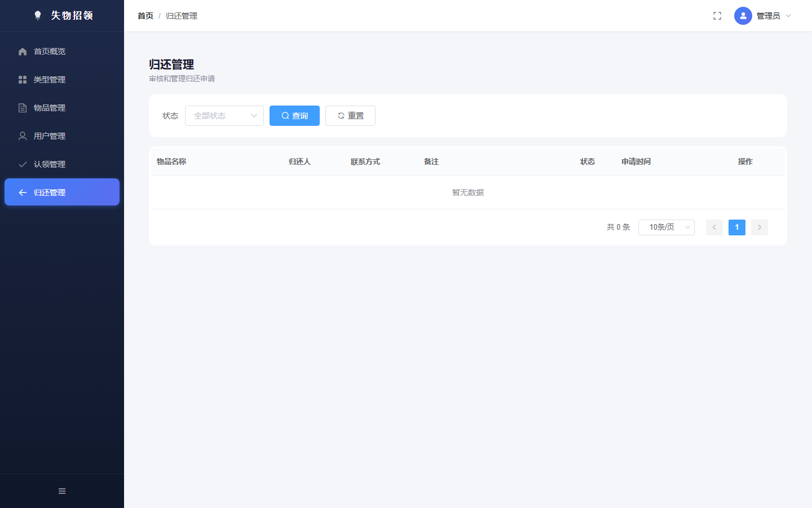812x508 pixels.
Task: Open 首页概览 in sidebar
Action: pos(62,51)
